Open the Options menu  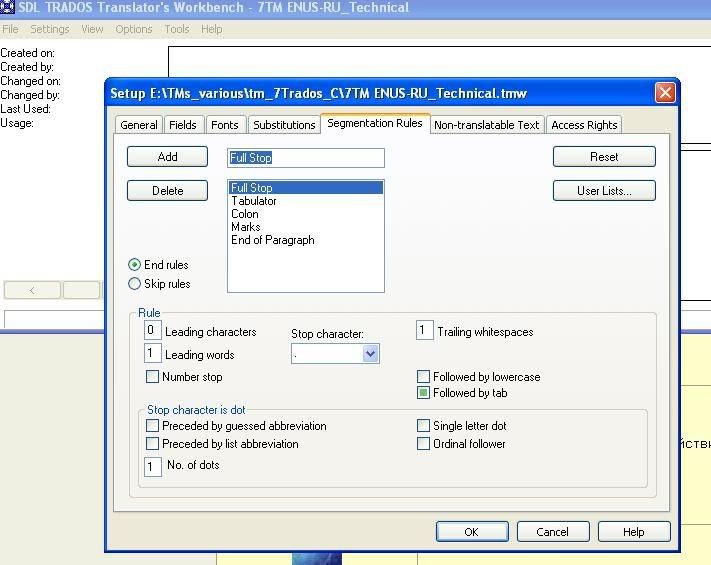click(133, 29)
